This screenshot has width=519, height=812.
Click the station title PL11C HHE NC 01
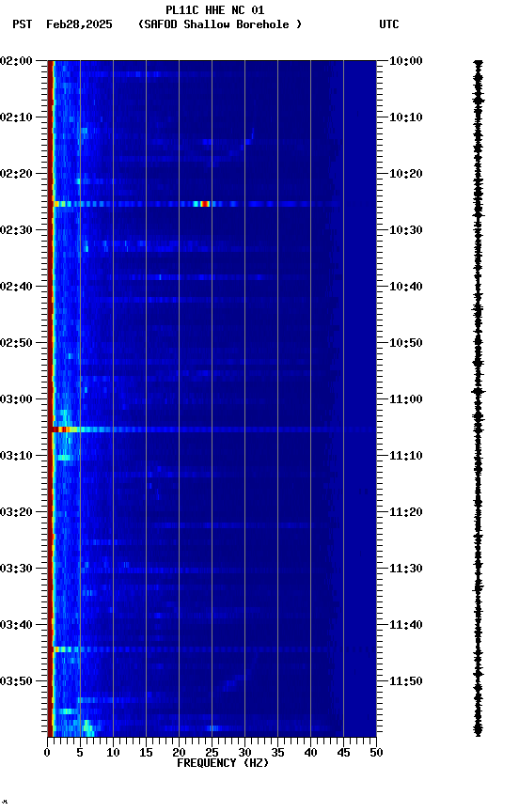coord(215,9)
